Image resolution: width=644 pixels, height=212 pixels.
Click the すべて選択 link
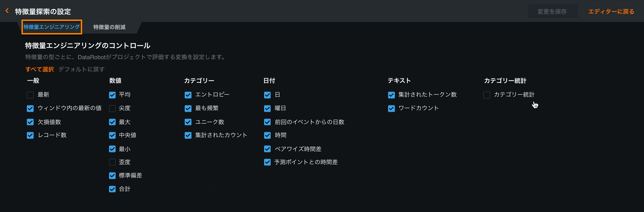tap(39, 69)
